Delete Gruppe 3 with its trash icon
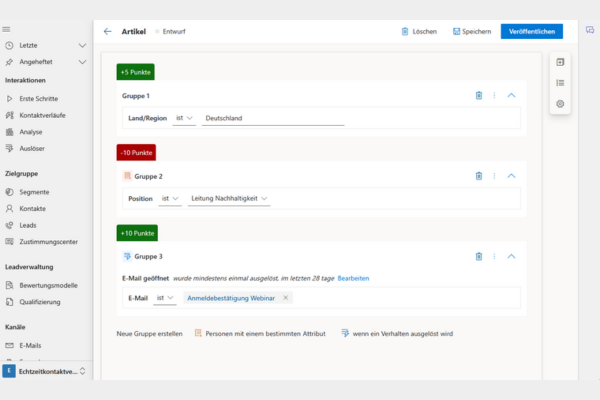 (x=479, y=256)
